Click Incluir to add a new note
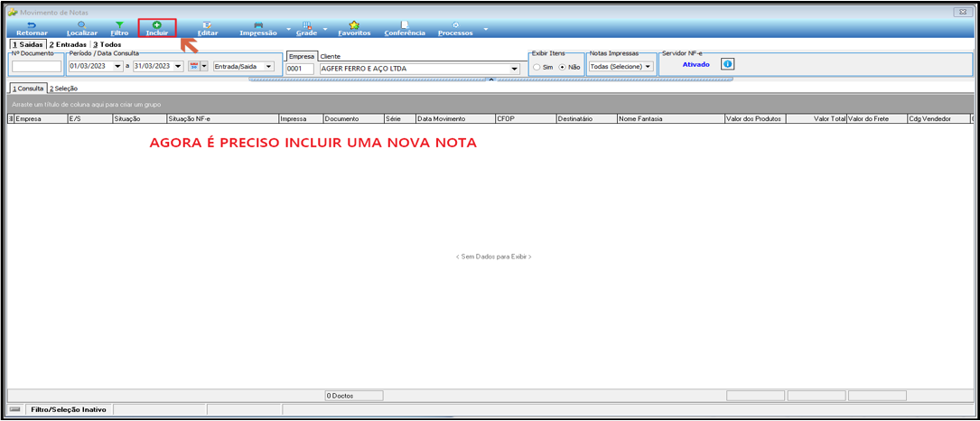980x421 pixels. click(157, 28)
